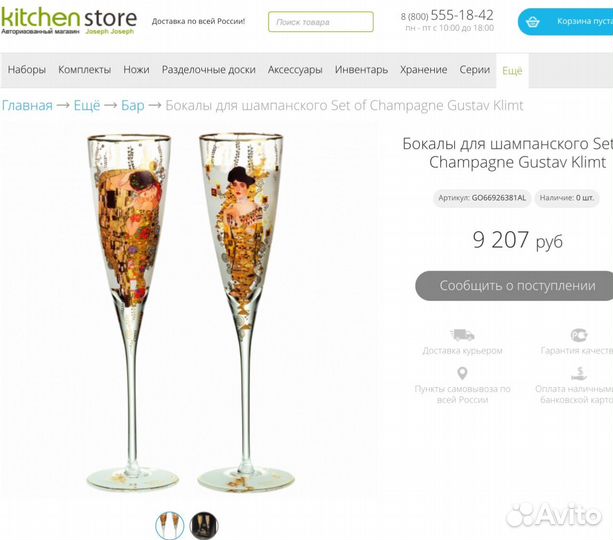Image resolution: width=613 pixels, height=540 pixels.
Task: Select the Ещё tab in navigation
Action: 512,71
